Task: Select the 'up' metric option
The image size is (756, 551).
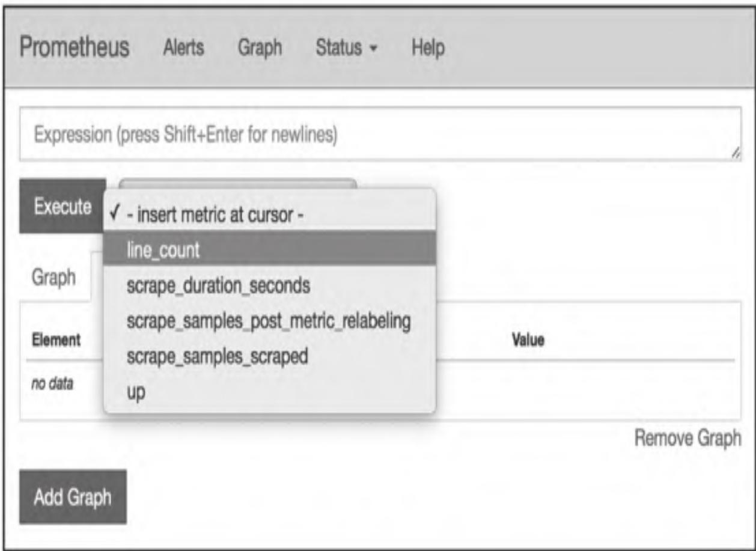Action: [x=136, y=392]
